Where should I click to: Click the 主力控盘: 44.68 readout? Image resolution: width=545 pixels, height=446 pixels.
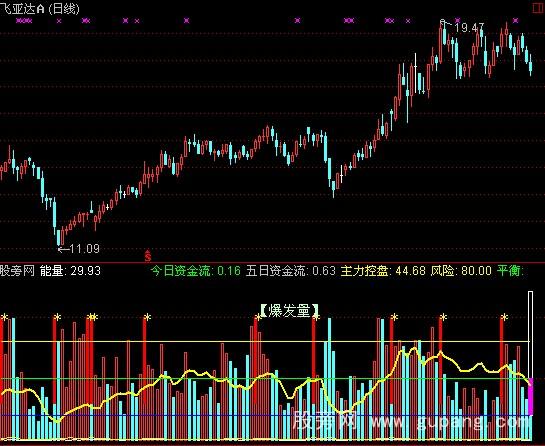pyautogui.click(x=383, y=270)
